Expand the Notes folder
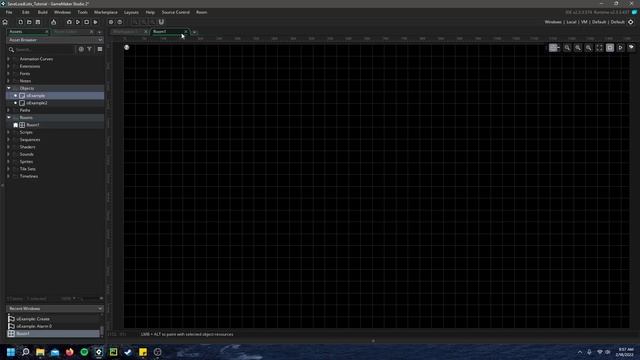Screen dimensions: 640x360 point(9,81)
